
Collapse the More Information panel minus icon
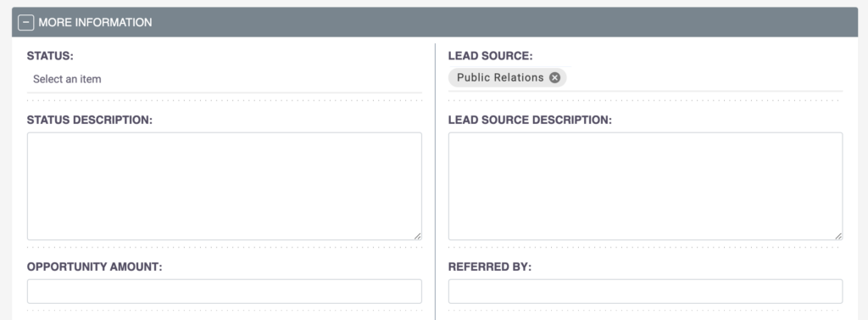point(25,22)
